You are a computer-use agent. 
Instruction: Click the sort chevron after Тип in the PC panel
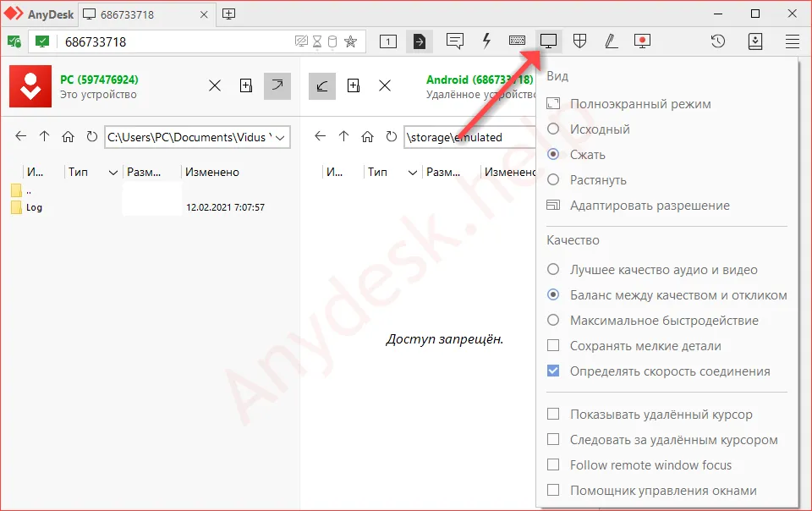pyautogui.click(x=112, y=173)
